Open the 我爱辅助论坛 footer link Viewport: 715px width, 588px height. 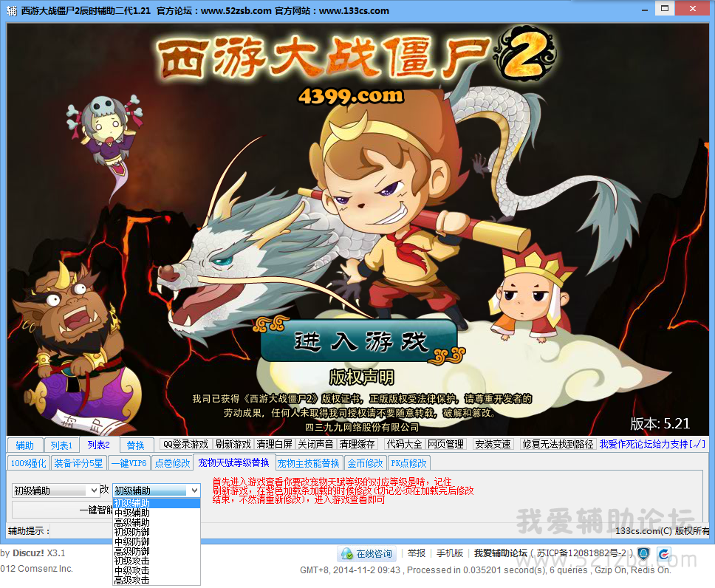tap(501, 553)
